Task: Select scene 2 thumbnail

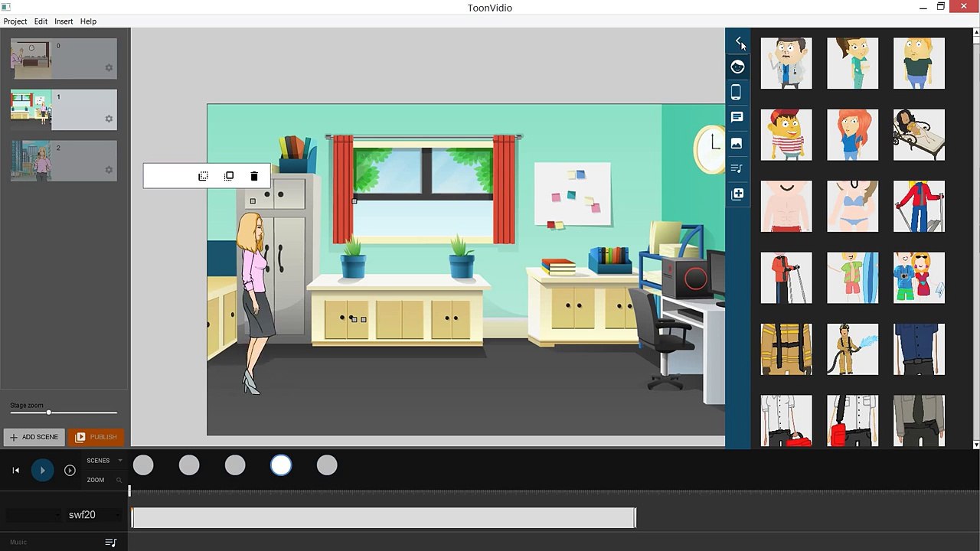Action: (31, 161)
